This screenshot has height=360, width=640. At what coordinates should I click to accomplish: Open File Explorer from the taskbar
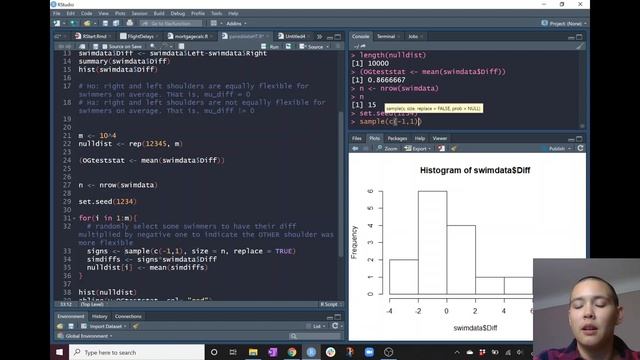tap(253, 352)
